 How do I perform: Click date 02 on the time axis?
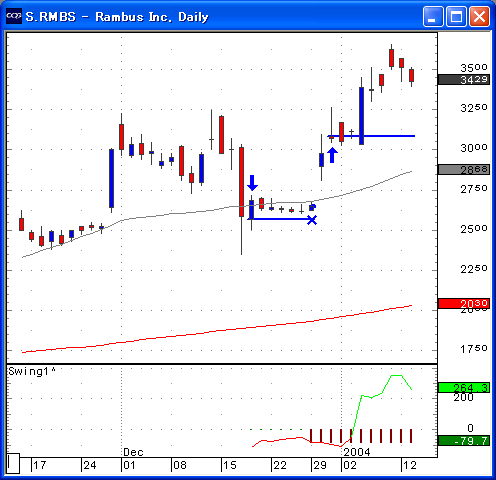tap(350, 465)
